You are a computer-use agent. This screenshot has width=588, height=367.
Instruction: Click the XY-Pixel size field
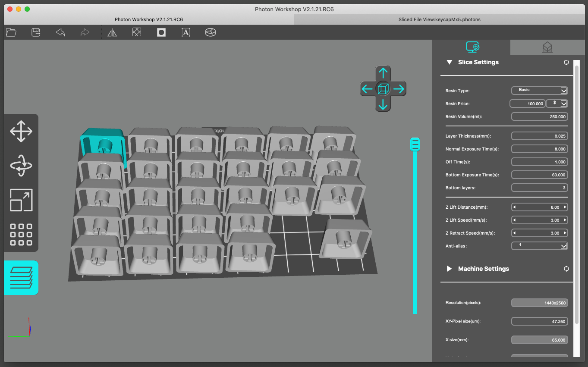pos(540,321)
